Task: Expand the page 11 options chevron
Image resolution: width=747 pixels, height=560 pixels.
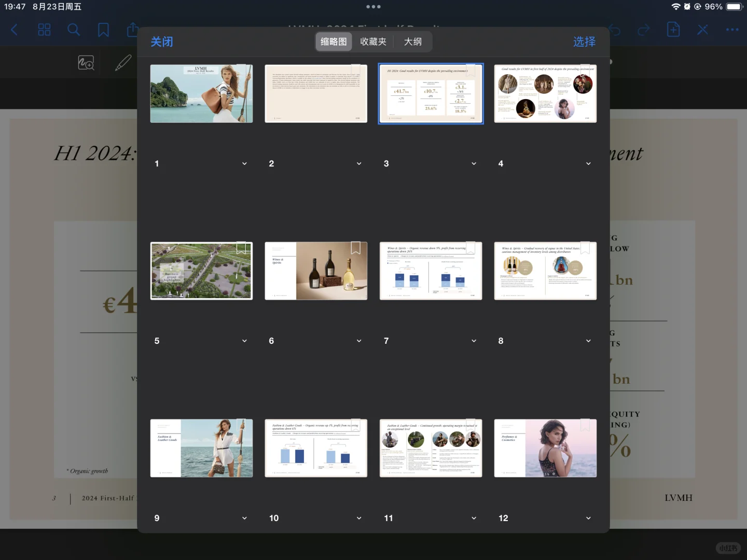Action: pyautogui.click(x=474, y=519)
